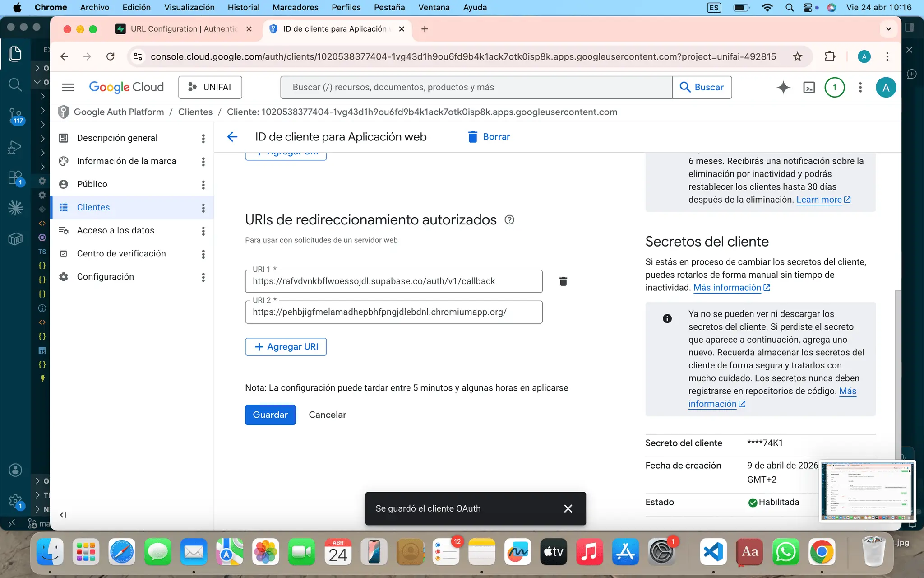Click the Google Cloud search box
This screenshot has height=578, width=924.
pyautogui.click(x=476, y=87)
